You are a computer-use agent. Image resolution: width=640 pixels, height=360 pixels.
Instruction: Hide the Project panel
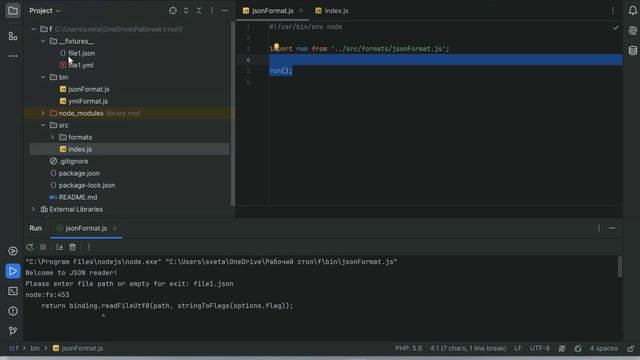click(225, 11)
